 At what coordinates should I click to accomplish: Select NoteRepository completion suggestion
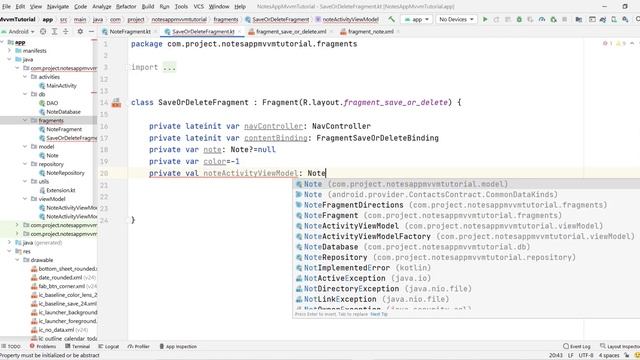[x=466, y=257]
